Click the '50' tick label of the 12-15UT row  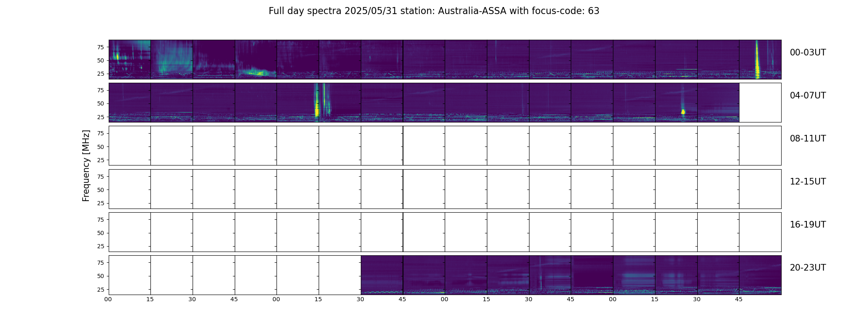pyautogui.click(x=100, y=190)
